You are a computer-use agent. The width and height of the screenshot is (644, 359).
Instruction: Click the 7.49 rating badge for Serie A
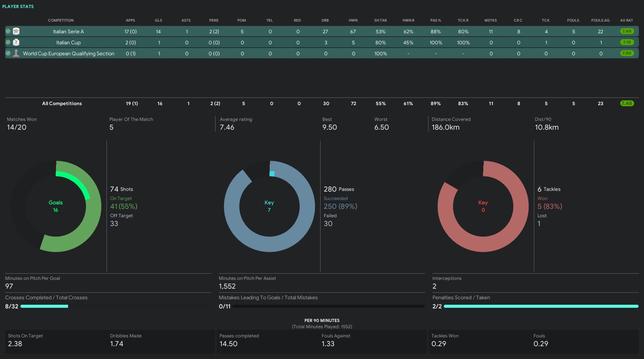pos(627,32)
